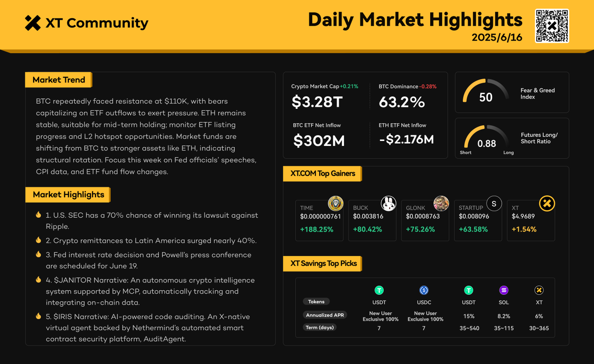Click the Latin America remittances highlight
The width and height of the screenshot is (594, 364).
point(150,240)
